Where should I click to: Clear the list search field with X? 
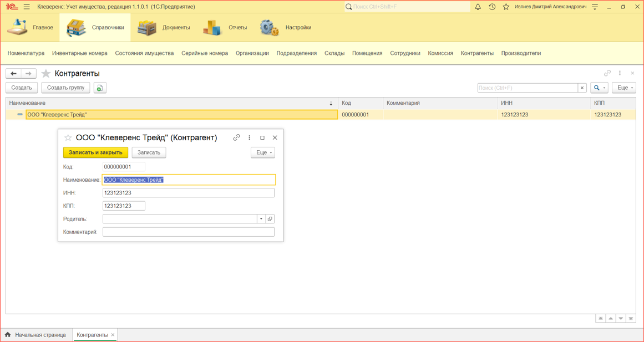[x=582, y=88]
